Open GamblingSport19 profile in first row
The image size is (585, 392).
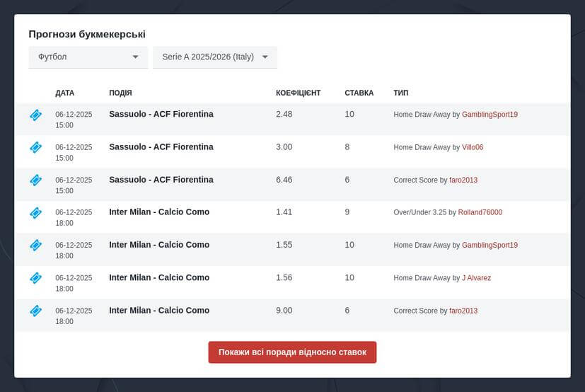[490, 115]
